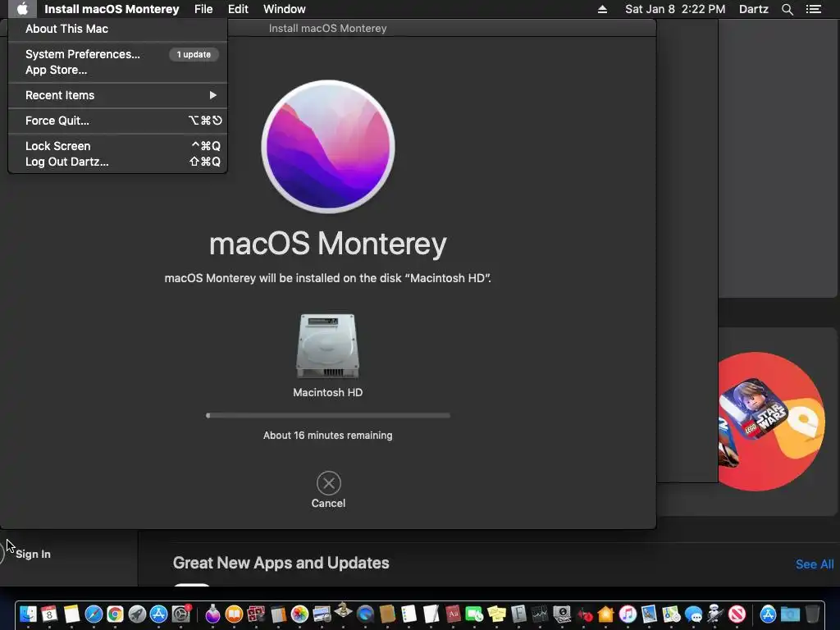Screen dimensions: 840x630
Task: Select Lock Screen menu entry
Action: click(x=118, y=146)
